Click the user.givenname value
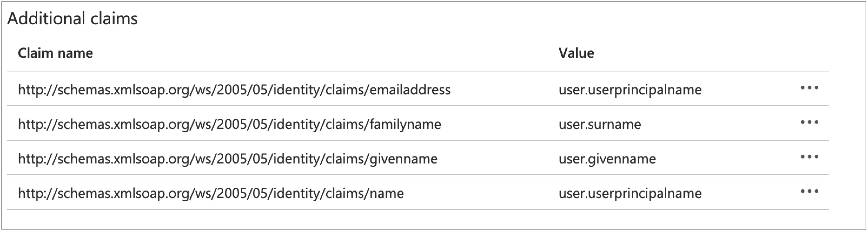This screenshot has height=232, width=868. (x=607, y=159)
